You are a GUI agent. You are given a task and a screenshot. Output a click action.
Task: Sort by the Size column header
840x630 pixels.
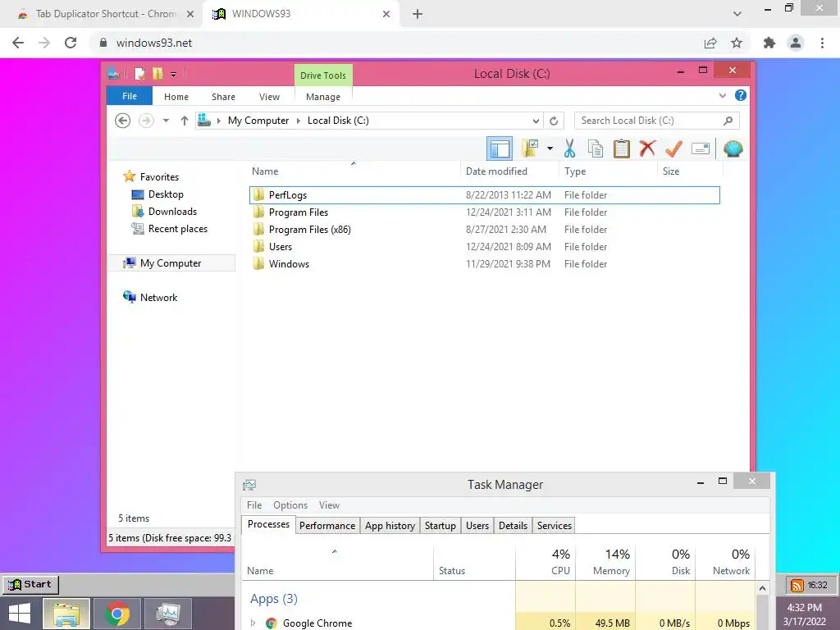point(690,171)
